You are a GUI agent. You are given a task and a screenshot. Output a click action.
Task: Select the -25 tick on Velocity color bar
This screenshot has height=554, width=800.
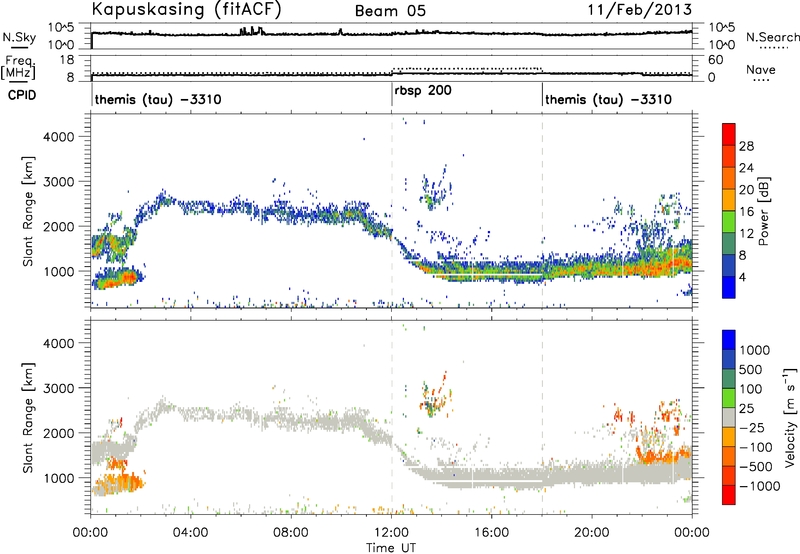[x=752, y=428]
